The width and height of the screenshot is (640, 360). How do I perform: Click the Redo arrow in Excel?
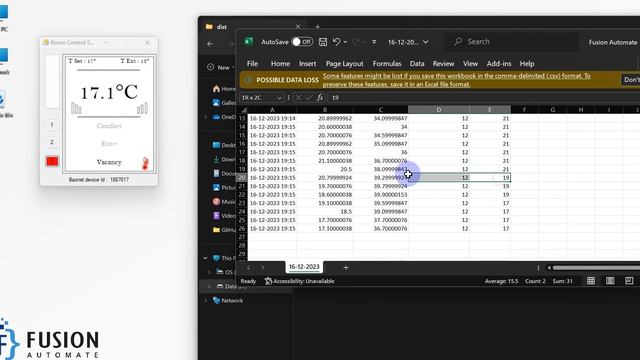click(x=357, y=42)
